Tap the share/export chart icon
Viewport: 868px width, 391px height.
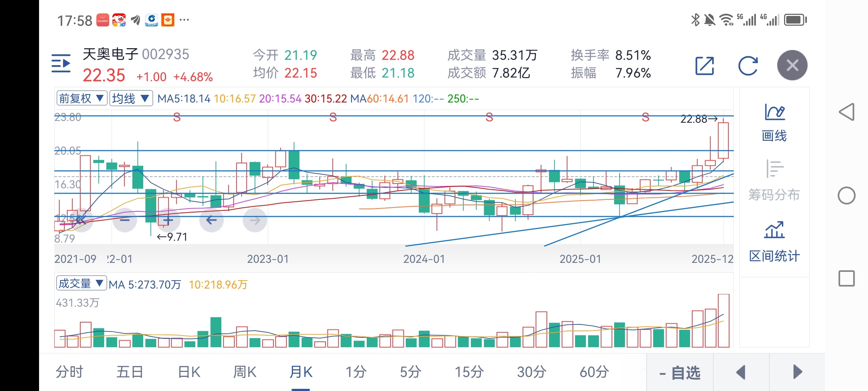click(x=705, y=66)
